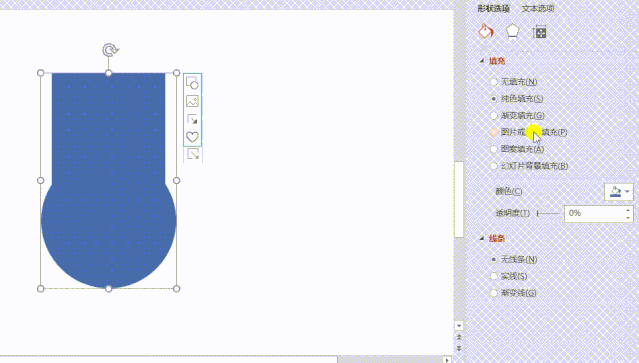The image size is (639, 363).
Task: Select 渐变线(G) gradient line option
Action: coord(513,293)
